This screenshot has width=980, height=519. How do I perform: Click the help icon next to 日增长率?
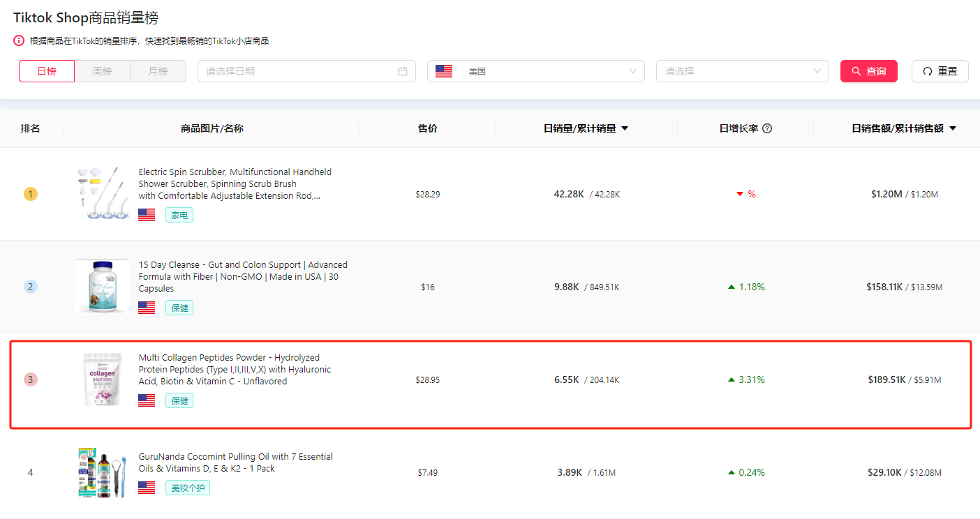coord(767,128)
